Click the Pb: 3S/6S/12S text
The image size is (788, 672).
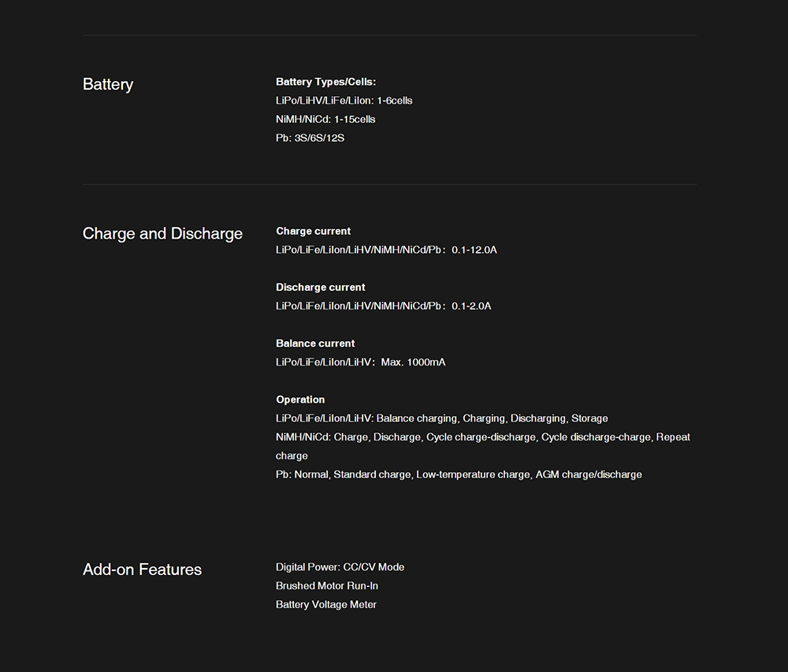[310, 138]
